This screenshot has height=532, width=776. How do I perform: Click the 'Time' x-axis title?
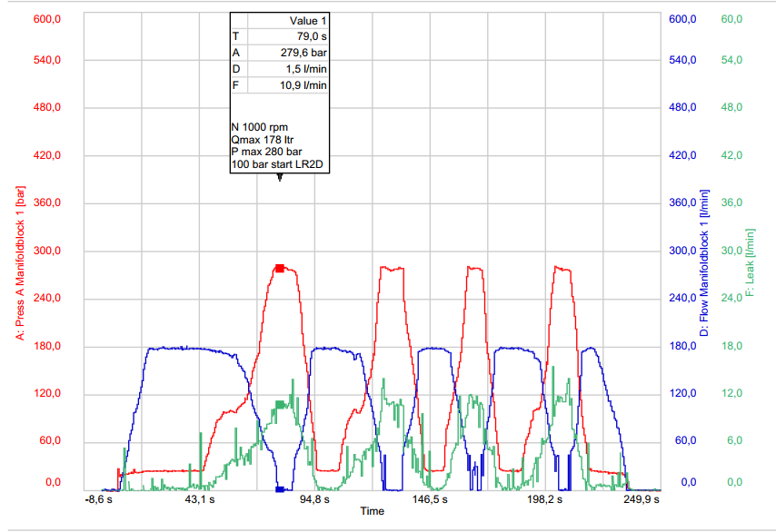pos(372,511)
